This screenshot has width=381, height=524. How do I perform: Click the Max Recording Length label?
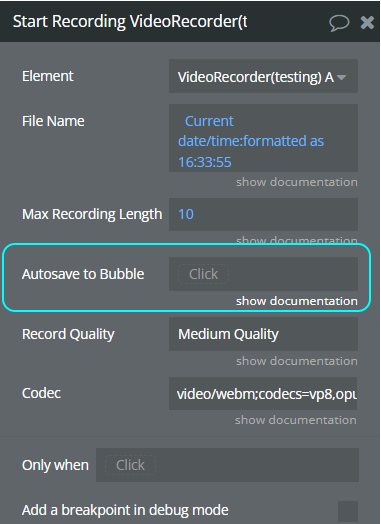tap(92, 214)
